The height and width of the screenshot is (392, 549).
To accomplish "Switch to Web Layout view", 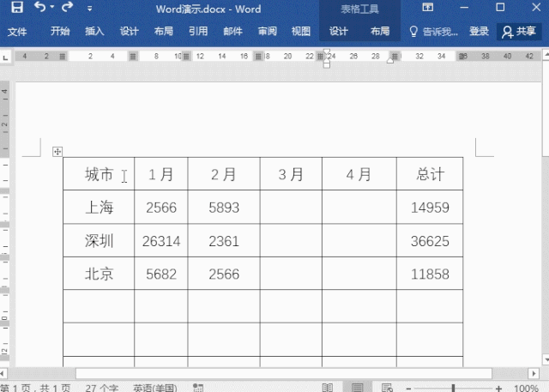I will (387, 388).
